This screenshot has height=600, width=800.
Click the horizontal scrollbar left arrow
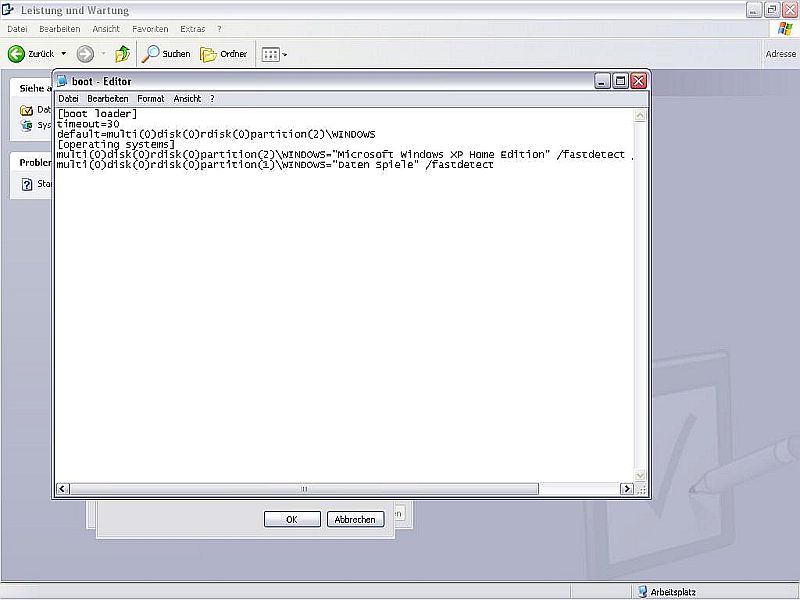[62, 489]
